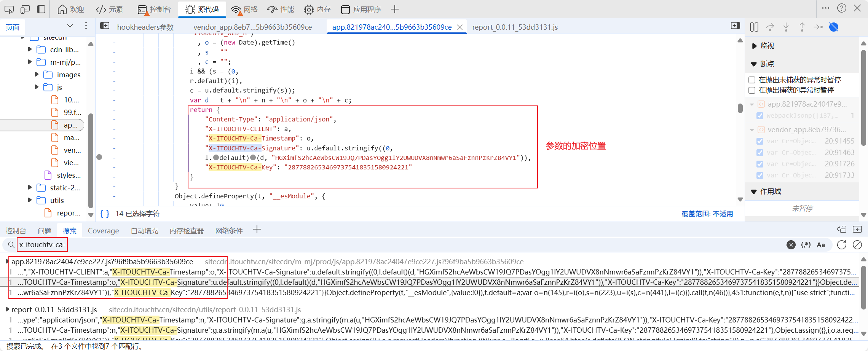Screen dimensions: 868x351
Task: Toggle deactivate breakpoints icon
Action: coord(834,27)
